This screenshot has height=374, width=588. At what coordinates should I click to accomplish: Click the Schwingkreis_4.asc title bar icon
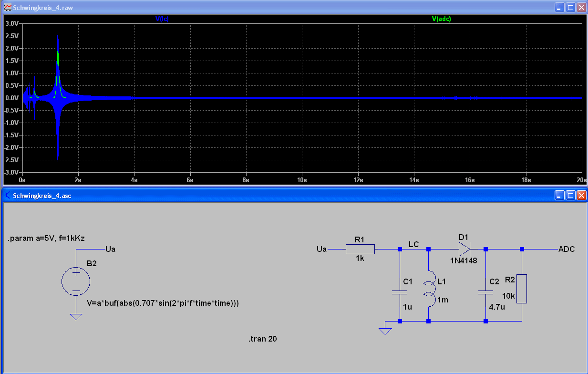(8, 195)
